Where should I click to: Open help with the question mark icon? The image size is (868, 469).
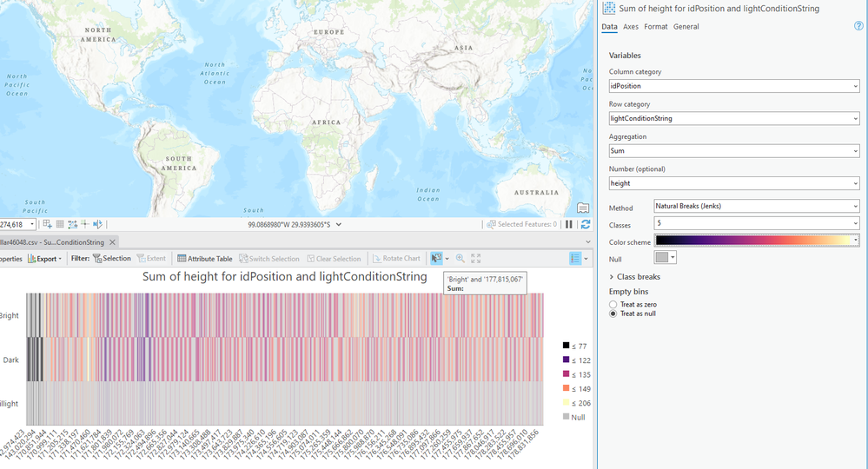click(x=858, y=27)
